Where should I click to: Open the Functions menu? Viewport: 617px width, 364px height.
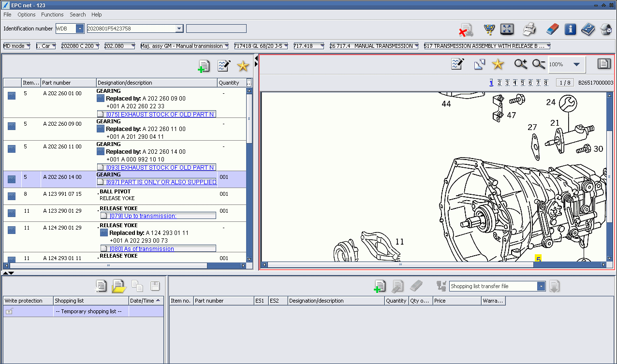[x=52, y=15]
